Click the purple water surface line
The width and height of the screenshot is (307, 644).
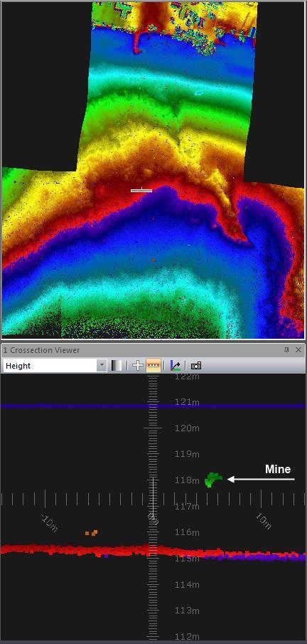tap(153, 406)
